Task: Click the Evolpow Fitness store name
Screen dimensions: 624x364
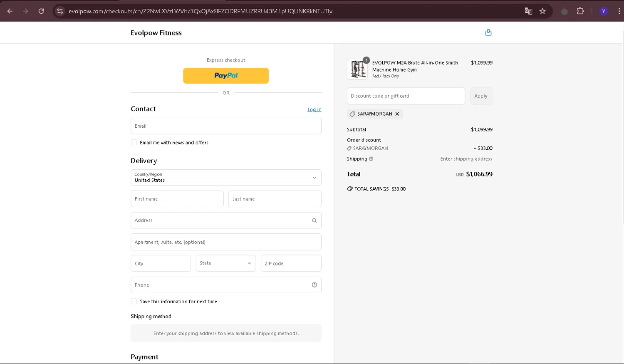Action: pyautogui.click(x=156, y=33)
